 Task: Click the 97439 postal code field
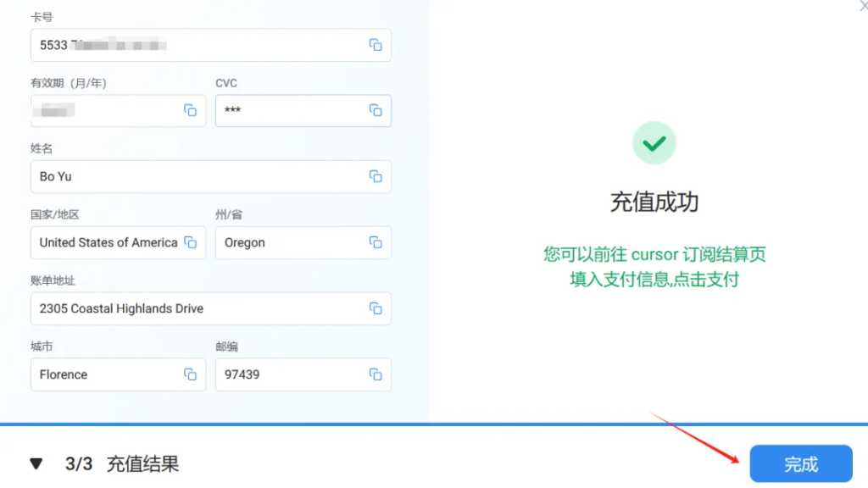click(x=288, y=374)
